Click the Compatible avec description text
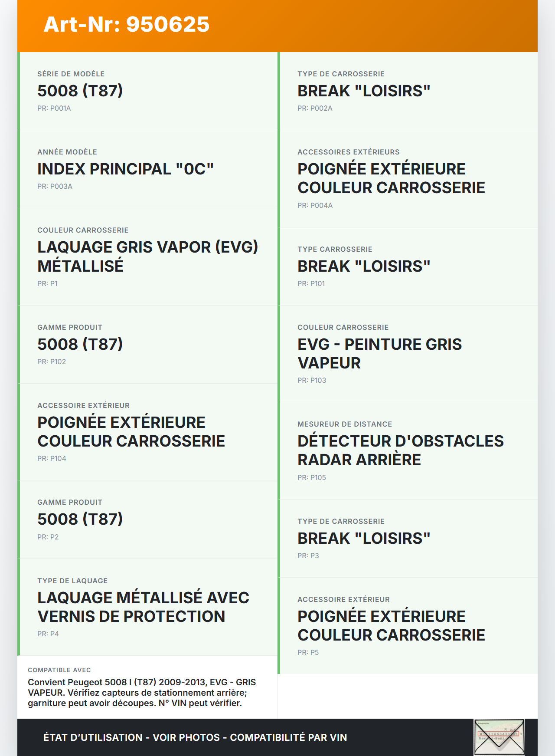 coord(142,693)
